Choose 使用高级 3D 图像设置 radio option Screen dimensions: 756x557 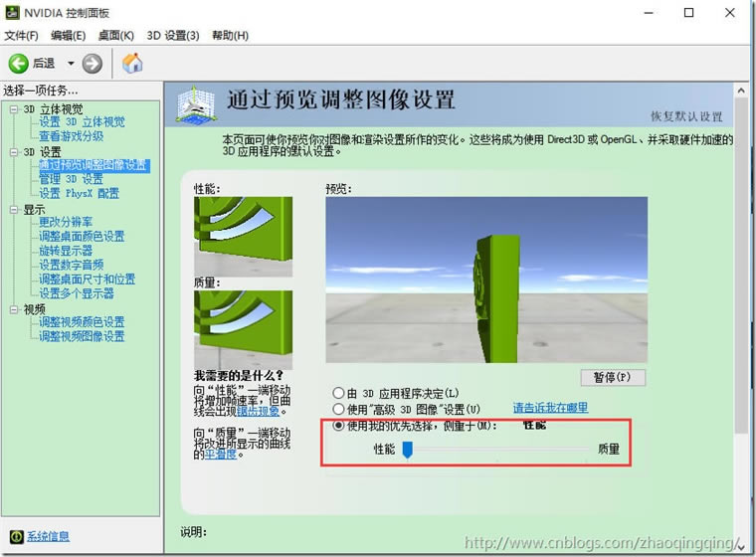tap(338, 410)
